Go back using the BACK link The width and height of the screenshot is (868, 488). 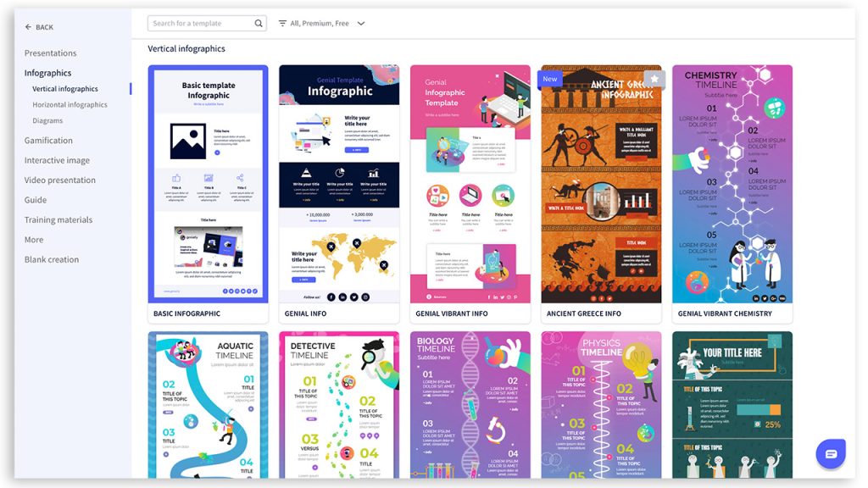[x=39, y=27]
